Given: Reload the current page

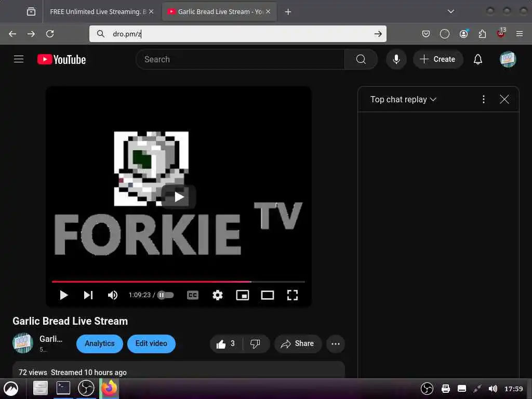Looking at the screenshot, I should point(50,34).
